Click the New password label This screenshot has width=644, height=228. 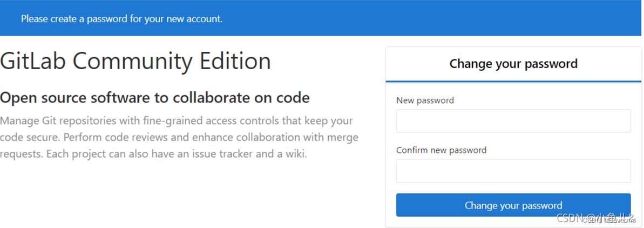425,100
